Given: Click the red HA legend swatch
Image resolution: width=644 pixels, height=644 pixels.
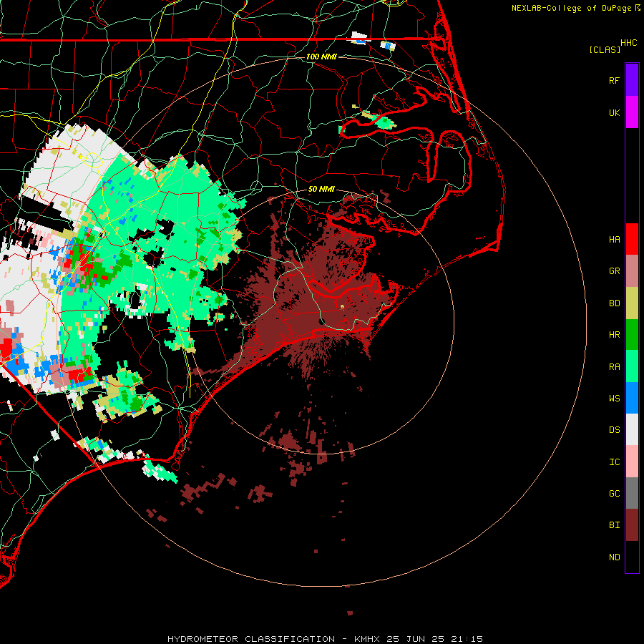Looking at the screenshot, I should (x=632, y=239).
